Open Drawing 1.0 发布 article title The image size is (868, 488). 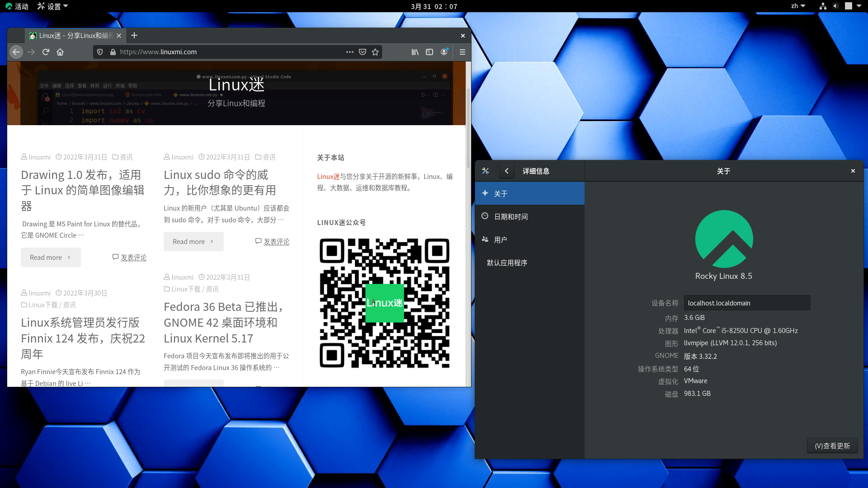(83, 190)
